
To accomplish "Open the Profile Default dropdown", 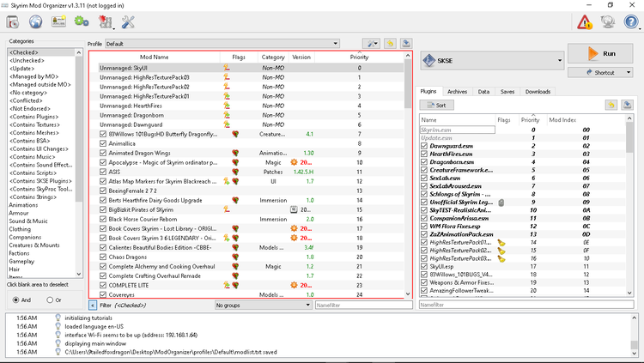I will coord(222,44).
